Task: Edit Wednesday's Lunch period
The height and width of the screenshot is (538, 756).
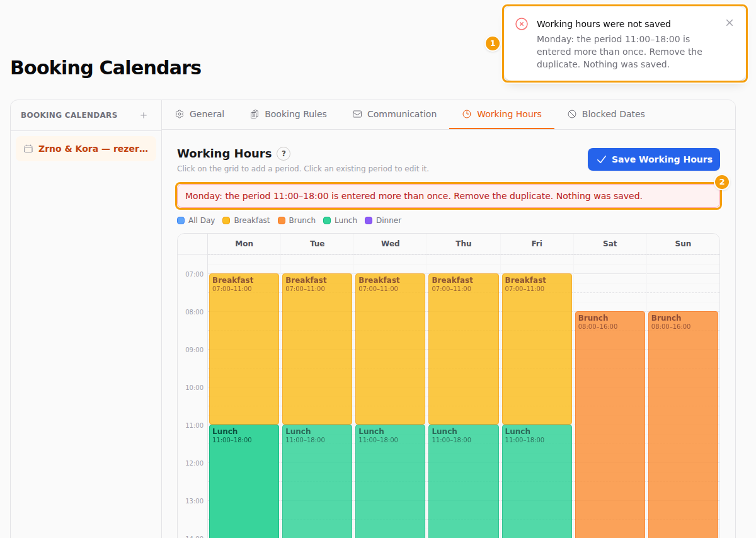Action: tap(390, 481)
